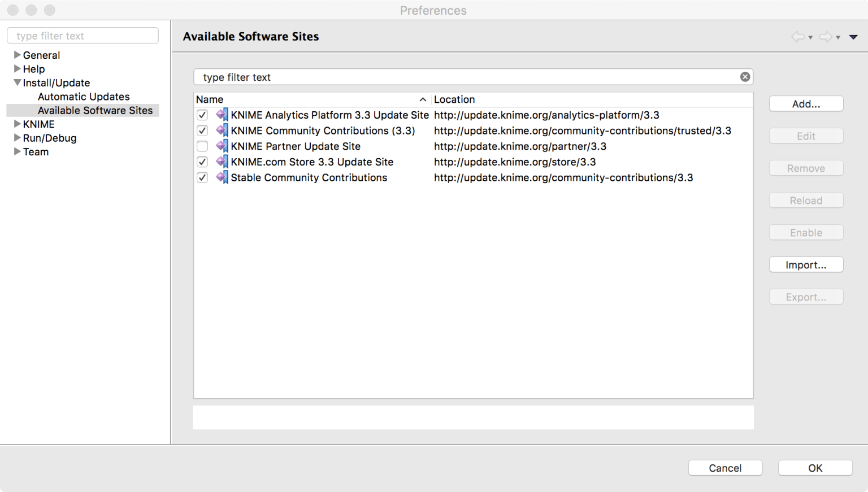This screenshot has height=492, width=868.
Task: Focus the sidebar type filter text field
Action: (83, 36)
